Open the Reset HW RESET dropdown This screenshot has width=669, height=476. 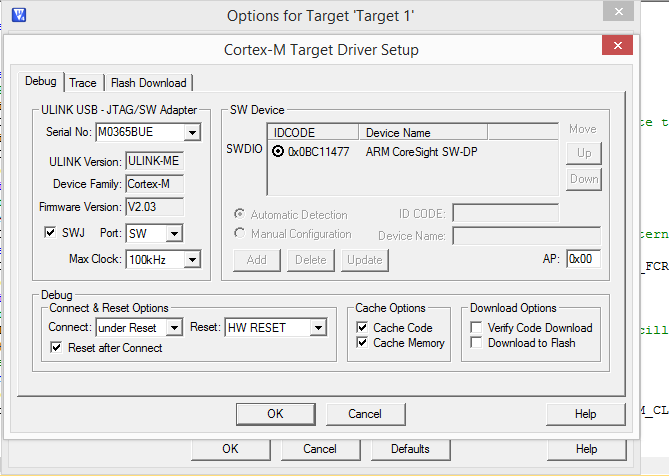coord(318,328)
